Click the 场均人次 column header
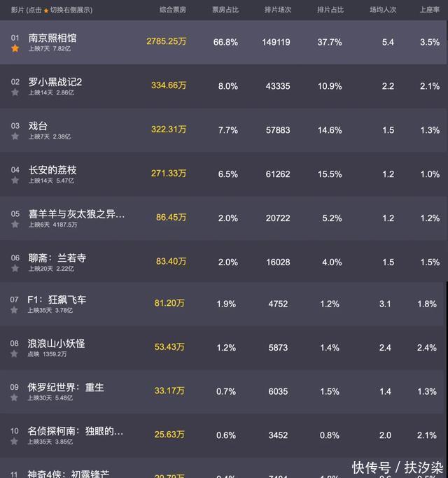The image size is (448, 478). (383, 10)
